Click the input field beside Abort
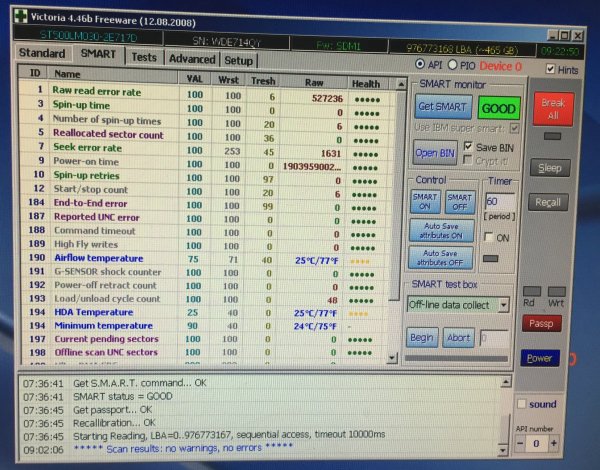This screenshot has width=600, height=470. pos(494,338)
